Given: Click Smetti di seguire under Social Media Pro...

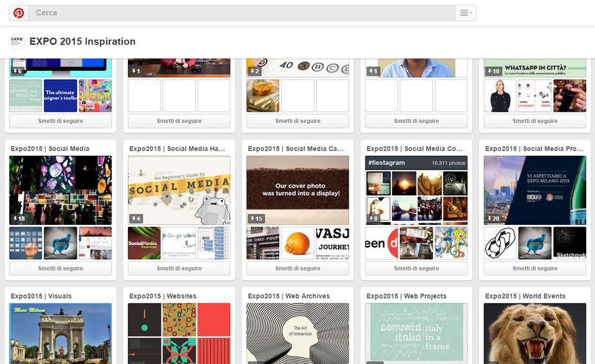Looking at the screenshot, I should click(535, 268).
